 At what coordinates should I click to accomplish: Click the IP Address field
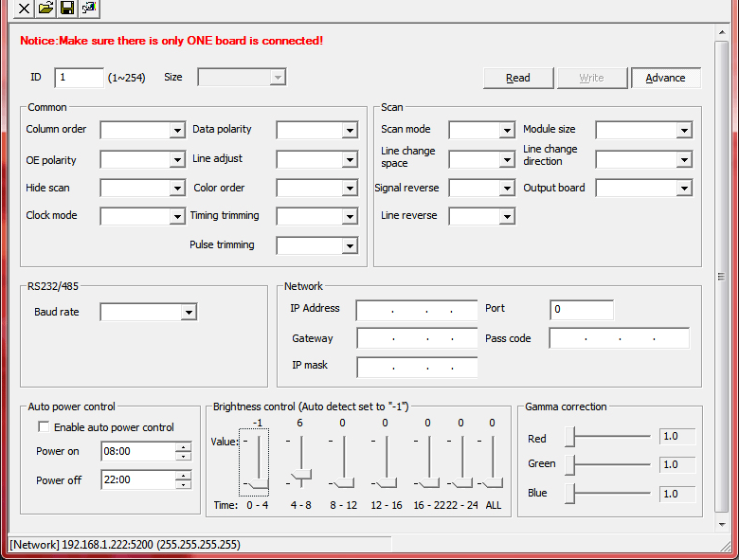point(417,310)
